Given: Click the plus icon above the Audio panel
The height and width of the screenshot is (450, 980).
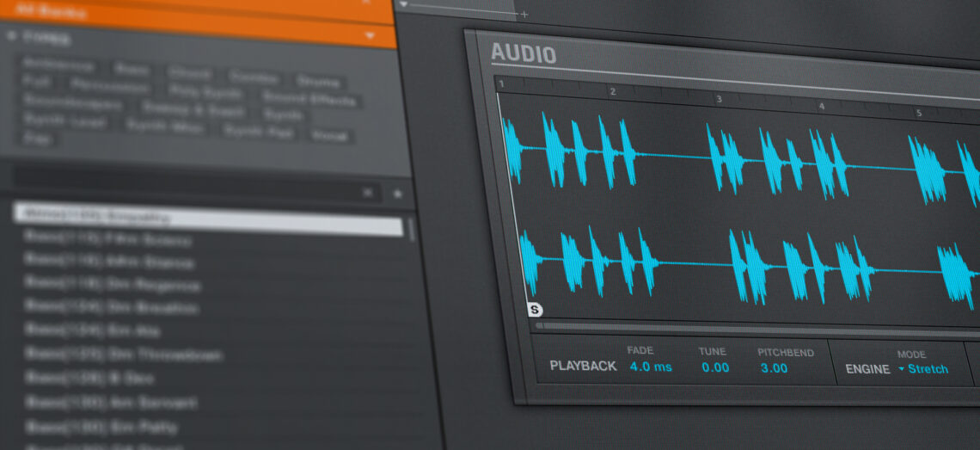Looking at the screenshot, I should 524,14.
